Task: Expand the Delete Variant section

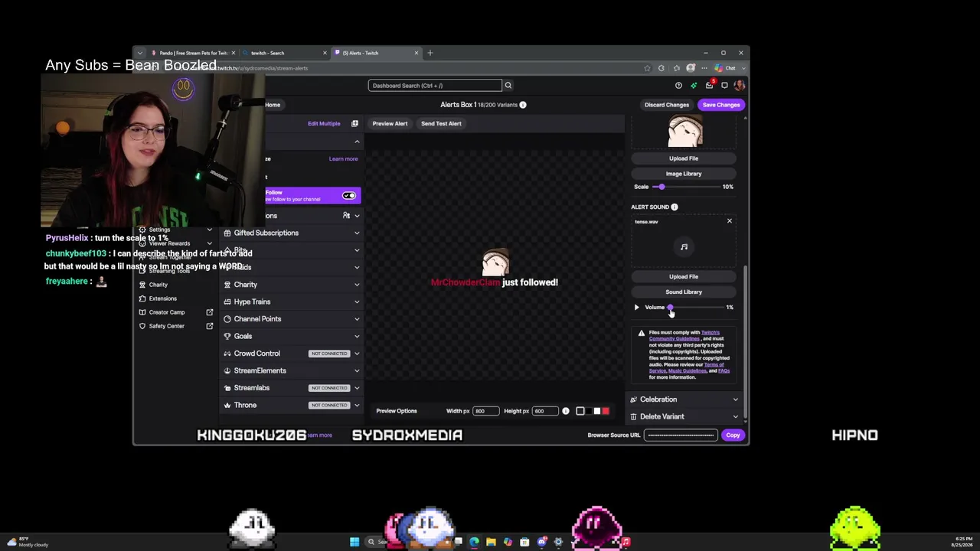Action: (x=736, y=416)
